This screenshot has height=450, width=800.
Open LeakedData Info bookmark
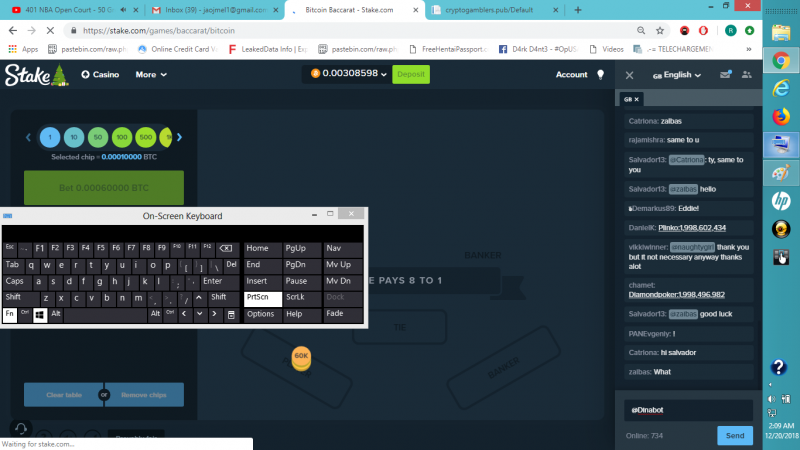tap(268, 49)
